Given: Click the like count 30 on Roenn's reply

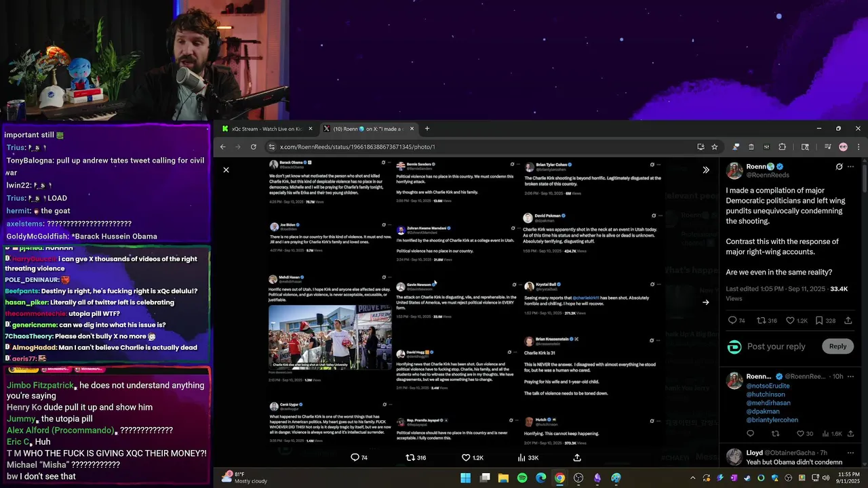Looking at the screenshot, I should [x=805, y=434].
